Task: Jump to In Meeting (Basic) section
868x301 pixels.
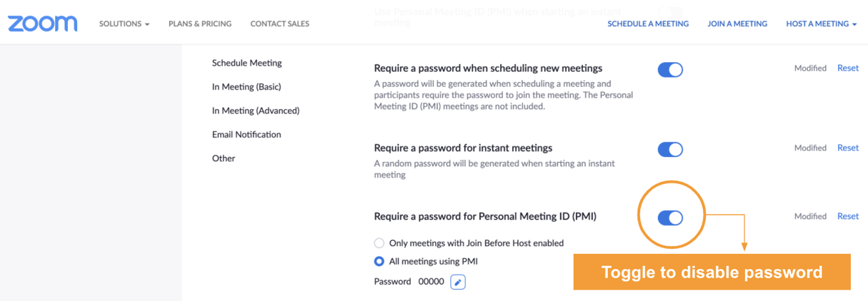Action: pyautogui.click(x=246, y=86)
